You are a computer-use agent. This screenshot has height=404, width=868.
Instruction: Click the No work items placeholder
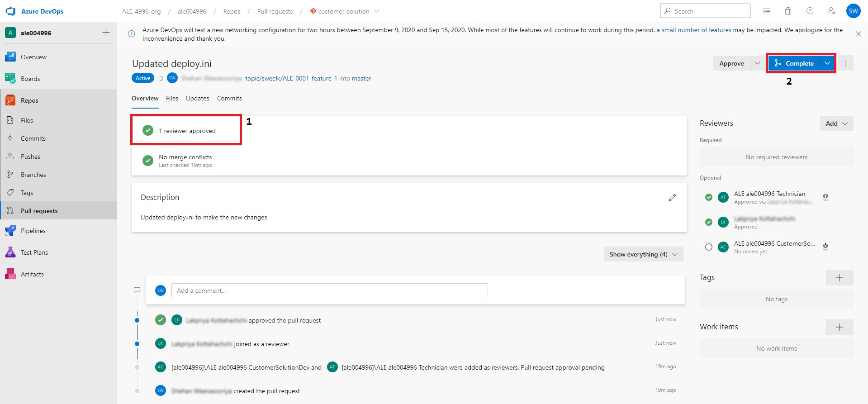coord(777,348)
